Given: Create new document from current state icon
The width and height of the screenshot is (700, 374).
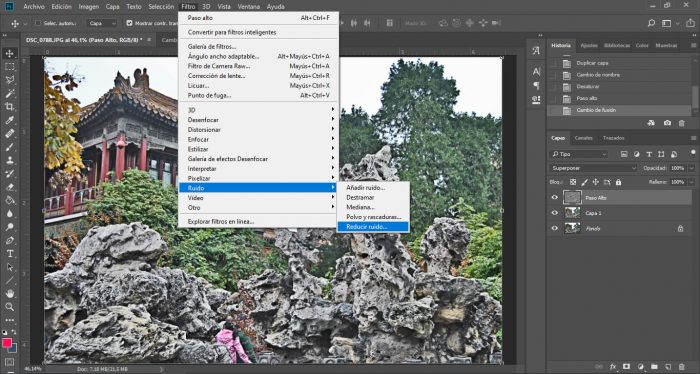Looking at the screenshot, I should 651,123.
